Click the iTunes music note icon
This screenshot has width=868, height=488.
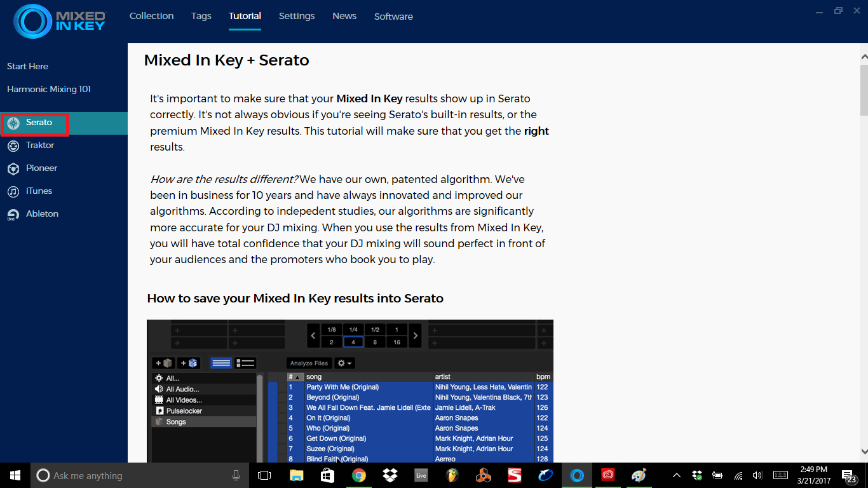(x=13, y=192)
